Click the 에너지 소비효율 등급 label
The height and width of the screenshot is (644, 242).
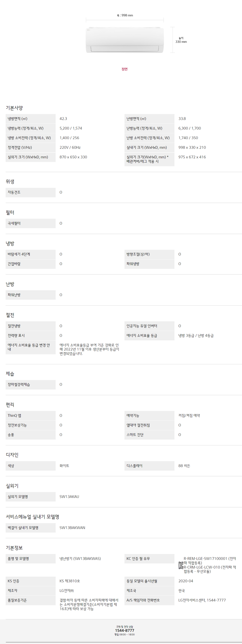(142, 336)
